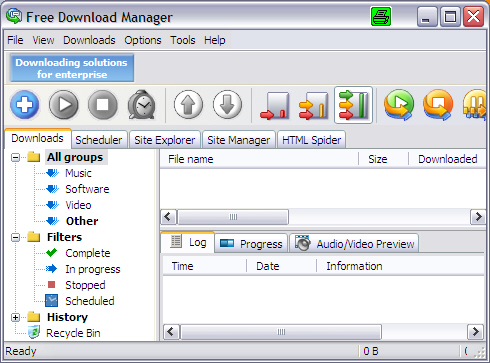Open the Help menu

pyautogui.click(x=215, y=40)
